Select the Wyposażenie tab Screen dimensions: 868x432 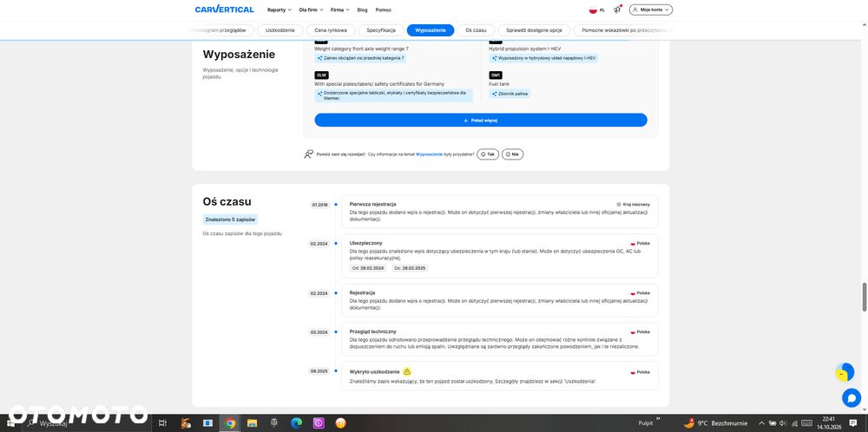click(431, 30)
